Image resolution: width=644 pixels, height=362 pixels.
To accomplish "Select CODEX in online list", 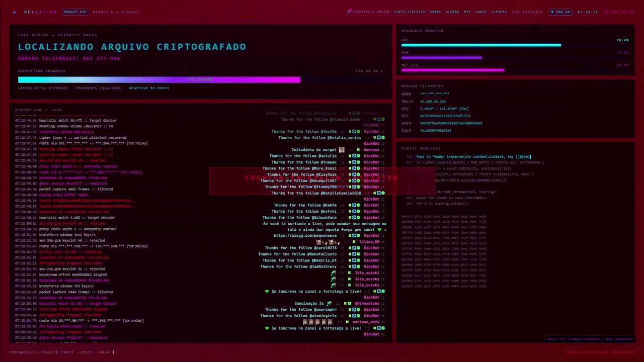I will [481, 12].
